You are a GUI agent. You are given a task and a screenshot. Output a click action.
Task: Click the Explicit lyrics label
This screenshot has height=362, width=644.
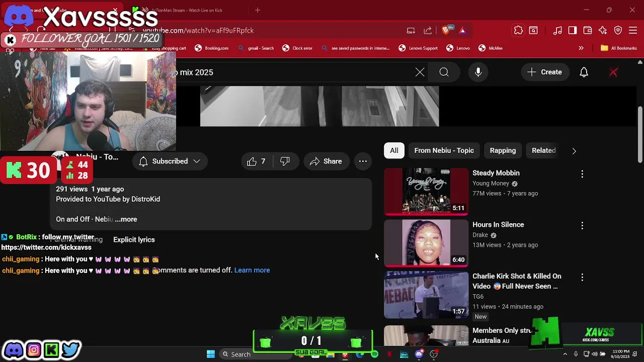[x=134, y=240]
